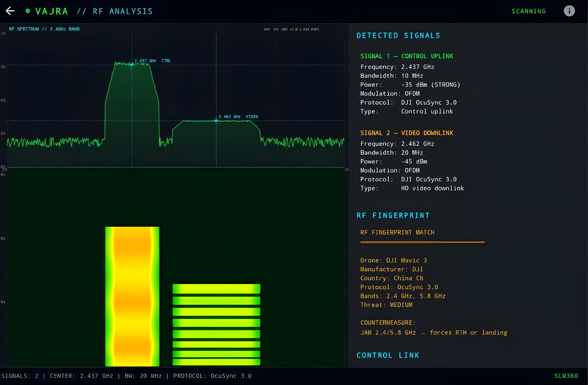Click Threat: MEDIUM line in fingerprint

click(x=386, y=305)
